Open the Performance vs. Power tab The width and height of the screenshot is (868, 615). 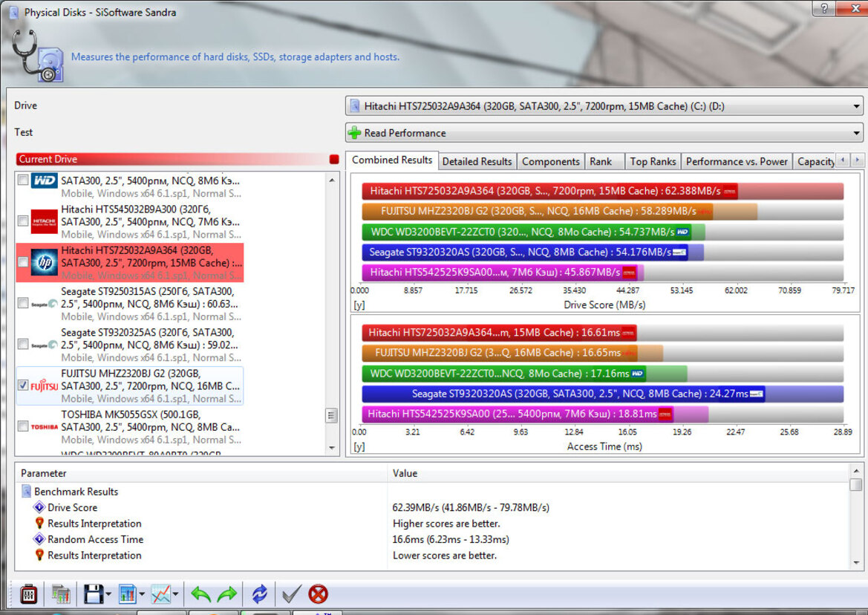[x=737, y=162]
